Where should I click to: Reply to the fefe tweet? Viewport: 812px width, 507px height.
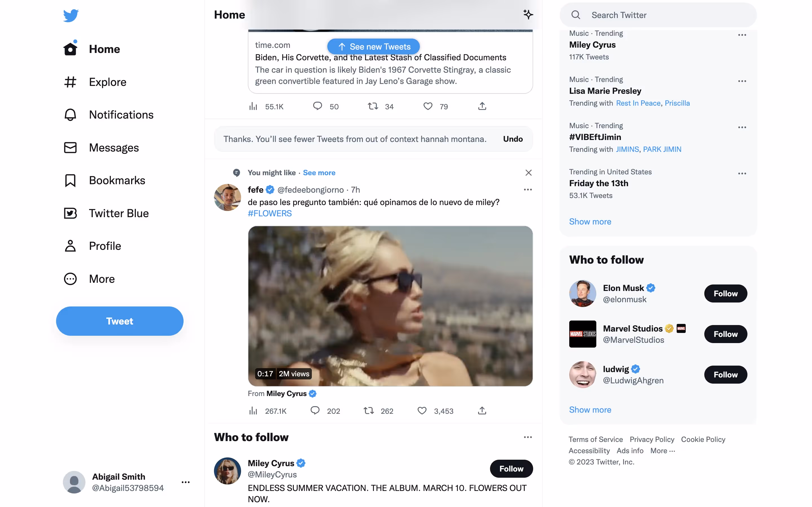pos(315,411)
